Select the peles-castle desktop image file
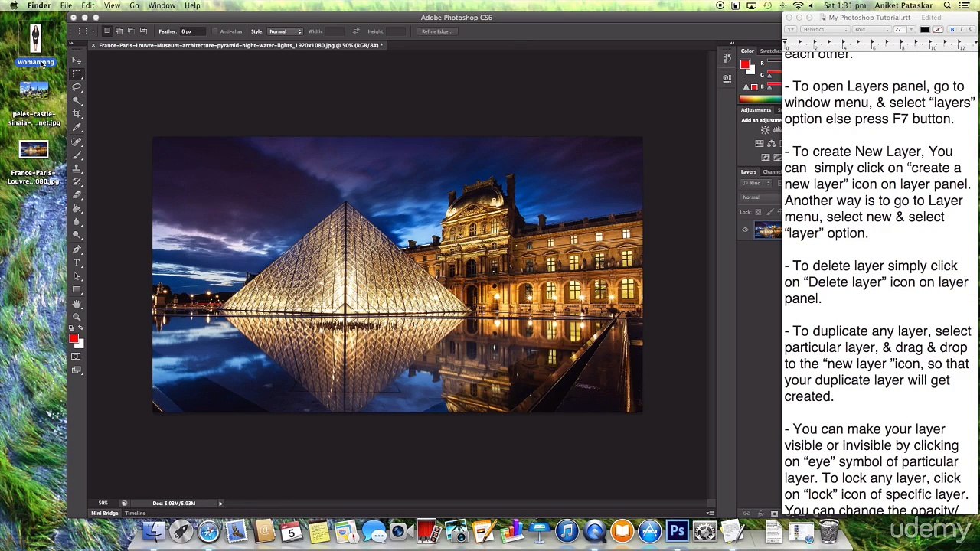 point(34,103)
